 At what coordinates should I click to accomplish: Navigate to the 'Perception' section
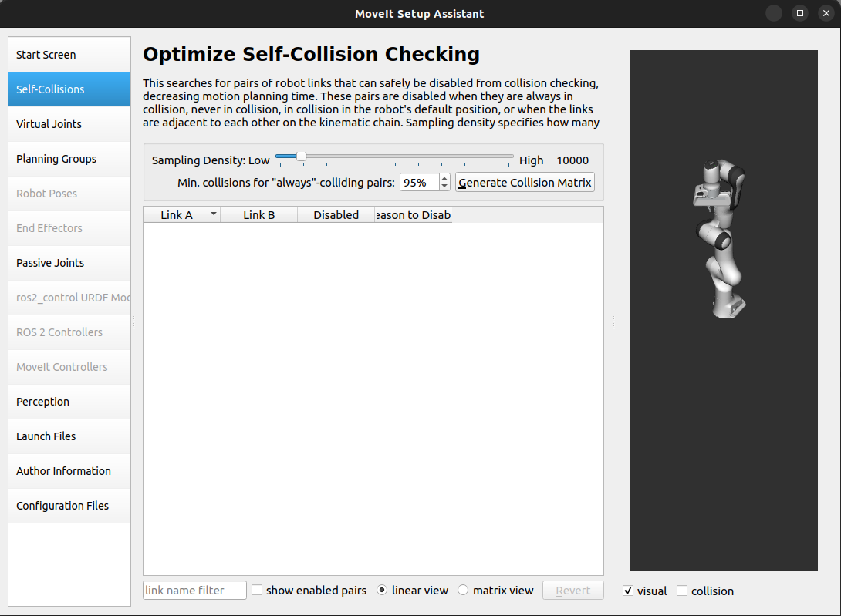(x=69, y=401)
